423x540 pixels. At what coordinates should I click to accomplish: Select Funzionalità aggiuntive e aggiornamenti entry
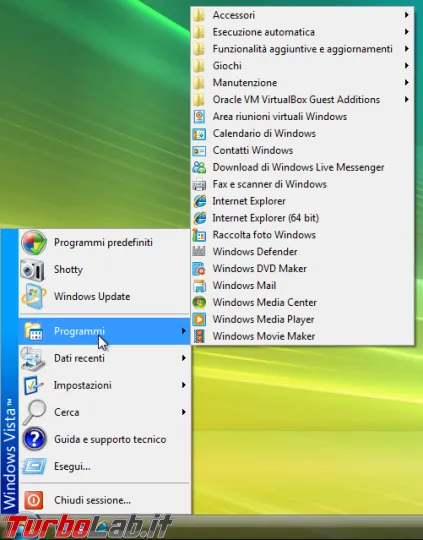[302, 49]
